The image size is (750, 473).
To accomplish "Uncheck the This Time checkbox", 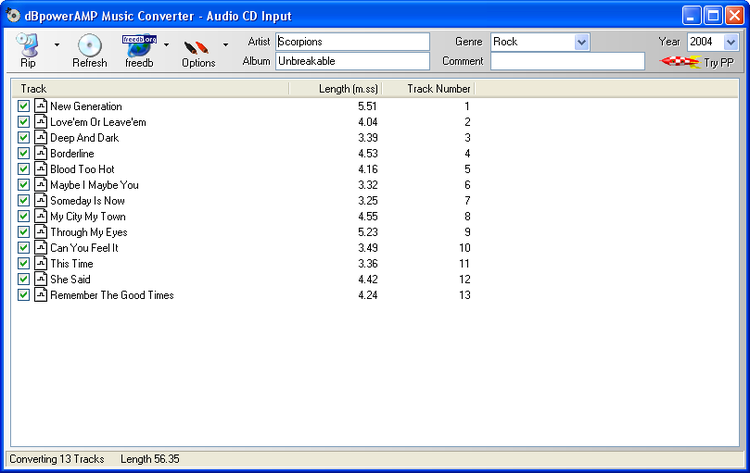I will (x=23, y=264).
